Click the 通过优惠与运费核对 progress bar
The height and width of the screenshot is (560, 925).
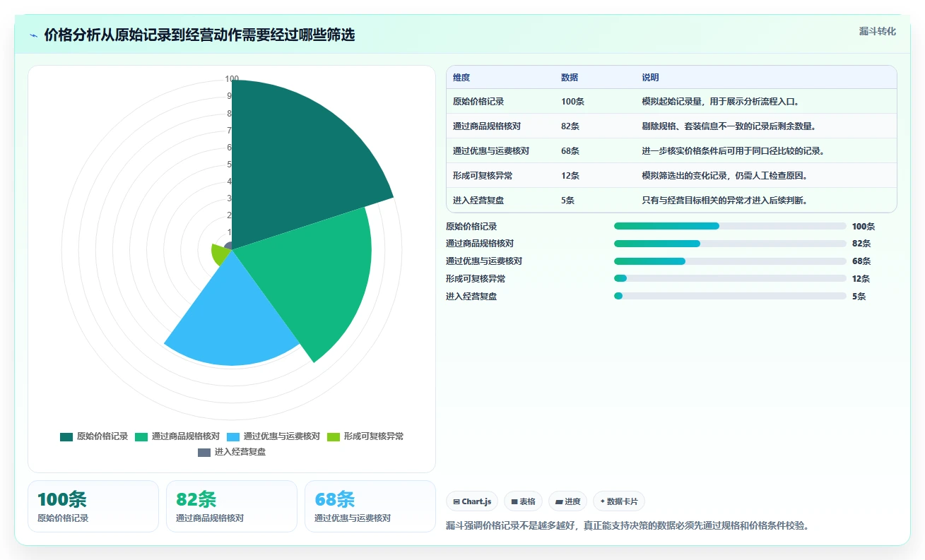point(730,261)
